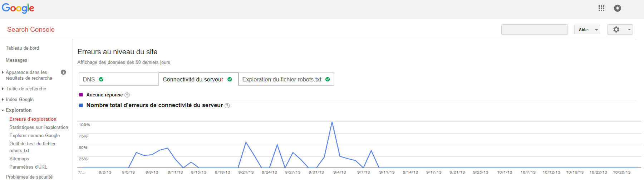Click the Google logo
The height and width of the screenshot is (180, 644).
(x=18, y=8)
